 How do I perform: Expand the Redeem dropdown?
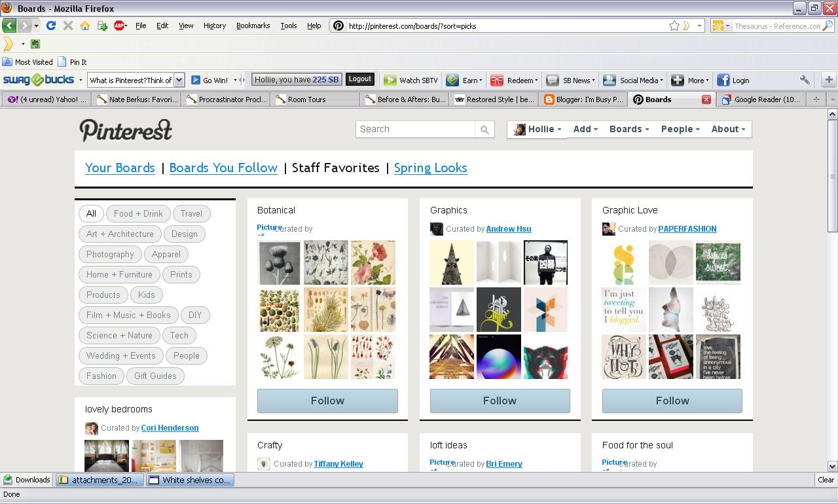[x=515, y=81]
